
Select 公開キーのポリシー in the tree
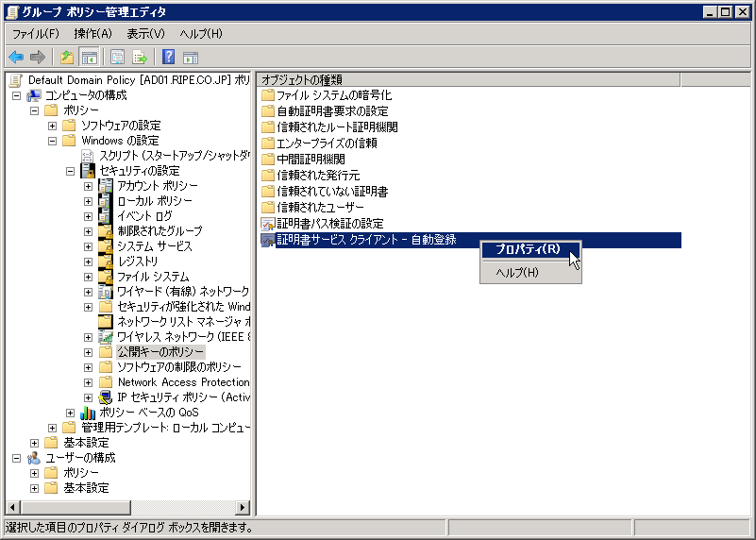click(160, 352)
